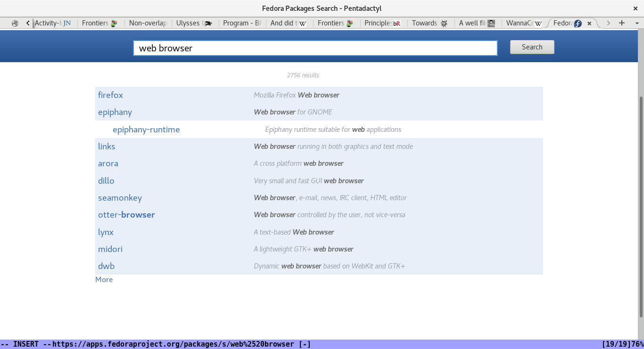Close the Pentadactyl window

[635, 8]
